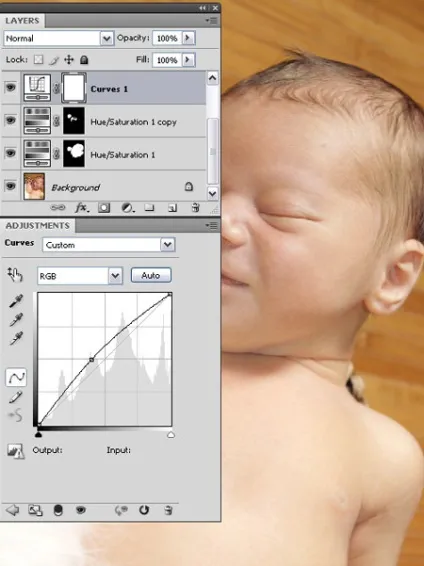Toggle visibility of the Background layer
This screenshot has height=566, width=424.
pos(10,186)
